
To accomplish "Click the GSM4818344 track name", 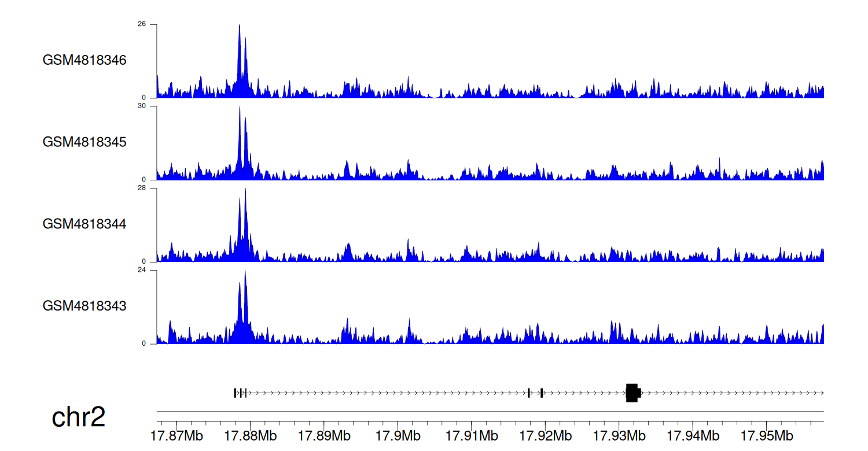I will tap(84, 224).
